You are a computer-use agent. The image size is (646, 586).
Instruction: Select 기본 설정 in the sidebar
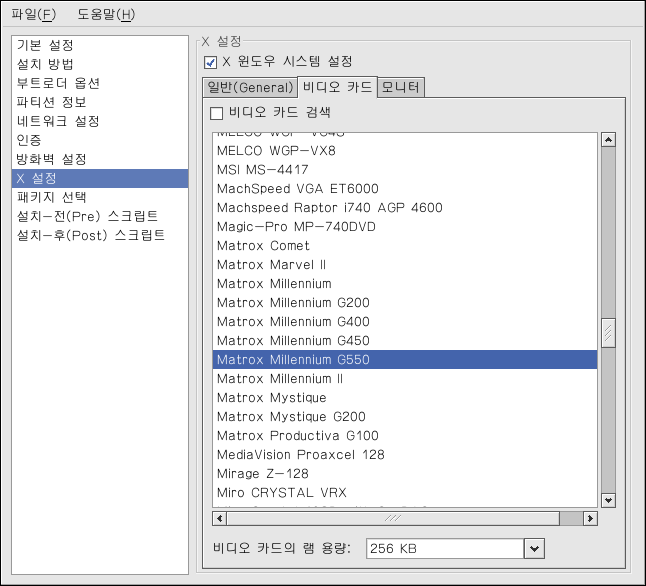click(x=45, y=46)
